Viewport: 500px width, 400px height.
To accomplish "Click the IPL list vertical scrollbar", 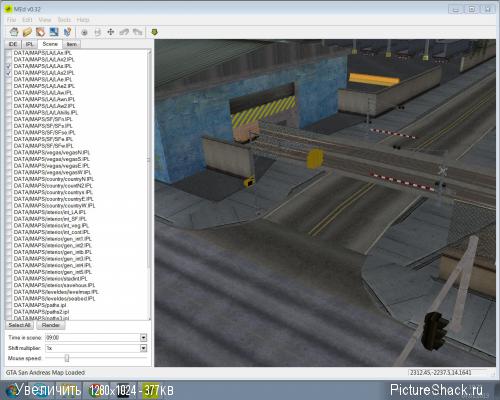I will tap(149, 185).
